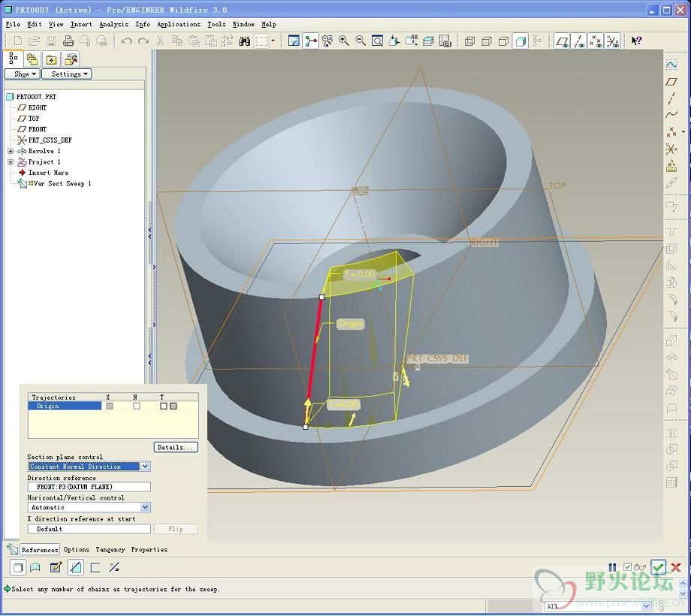Toggle Datum Planes display on/off
Viewport: 691px width, 616px height.
[562, 41]
